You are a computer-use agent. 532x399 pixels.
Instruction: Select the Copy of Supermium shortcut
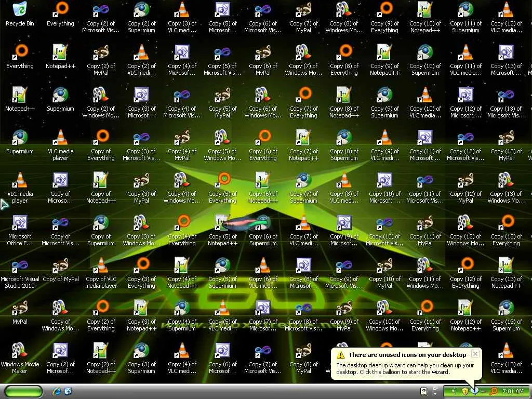coord(101,230)
